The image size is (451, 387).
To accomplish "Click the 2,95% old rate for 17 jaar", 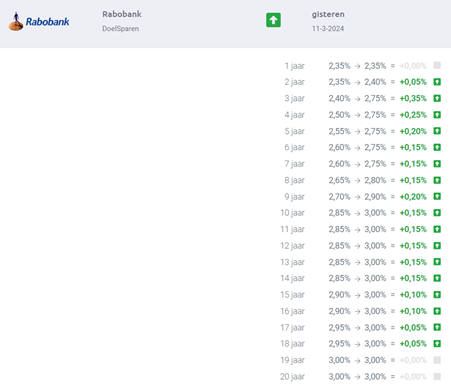I will tap(339, 327).
